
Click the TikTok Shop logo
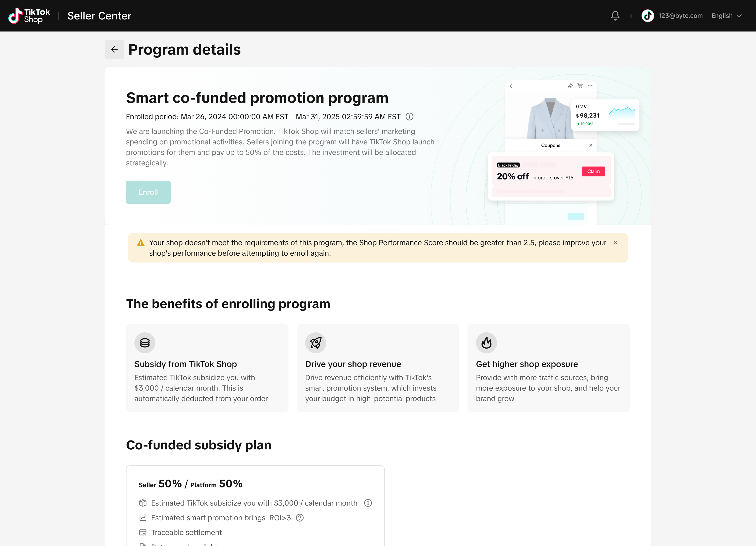(x=29, y=16)
